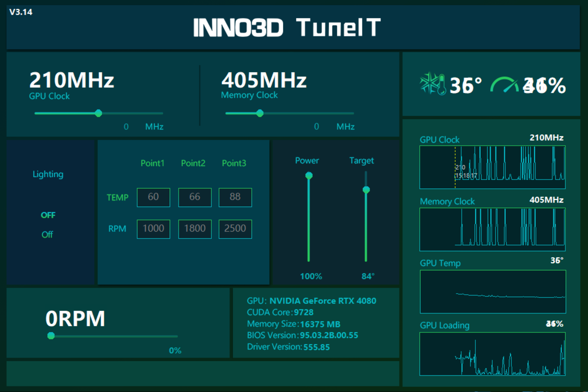Click the Point1 TEMP field showing 60
The height and width of the screenshot is (392, 588).
click(153, 197)
